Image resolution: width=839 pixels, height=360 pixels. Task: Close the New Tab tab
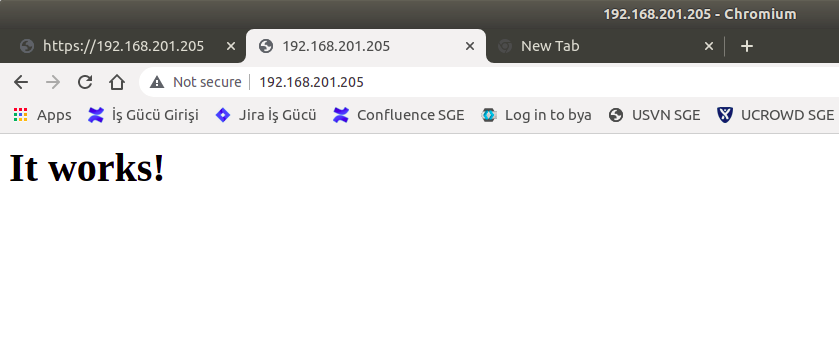708,47
